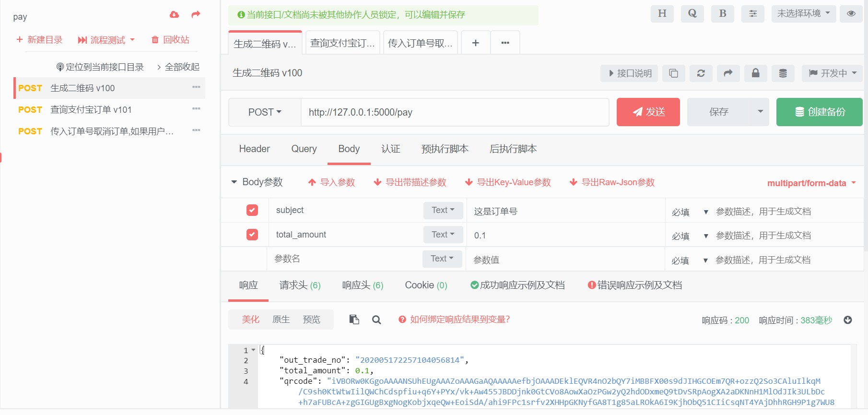Click the Q toolbar button
The height and width of the screenshot is (415, 868).
tap(692, 13)
